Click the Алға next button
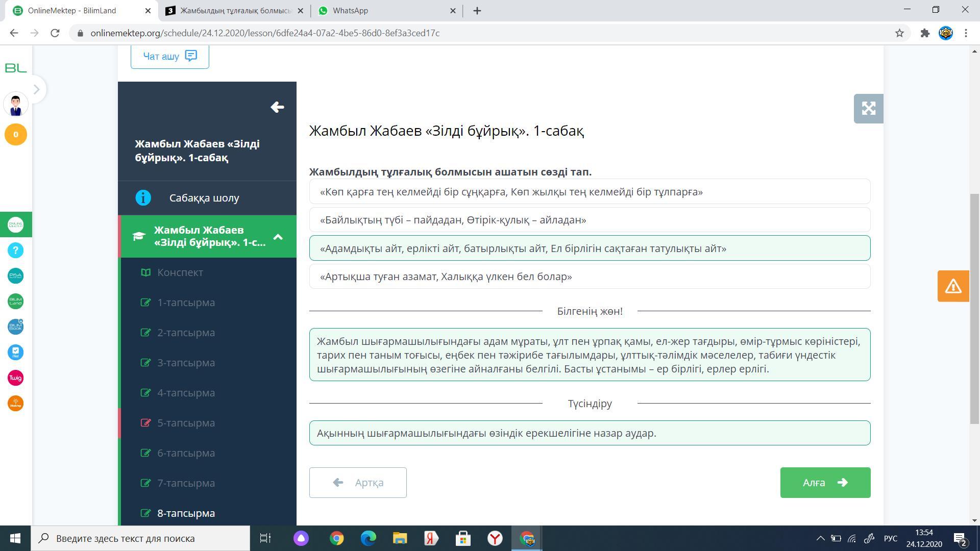Screen dimensions: 980x551 point(825,483)
